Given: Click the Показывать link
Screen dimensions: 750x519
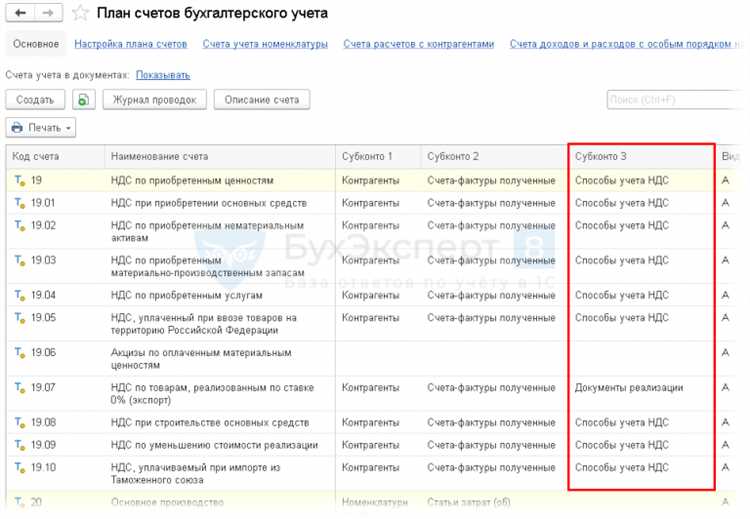Looking at the screenshot, I should click(x=163, y=75).
